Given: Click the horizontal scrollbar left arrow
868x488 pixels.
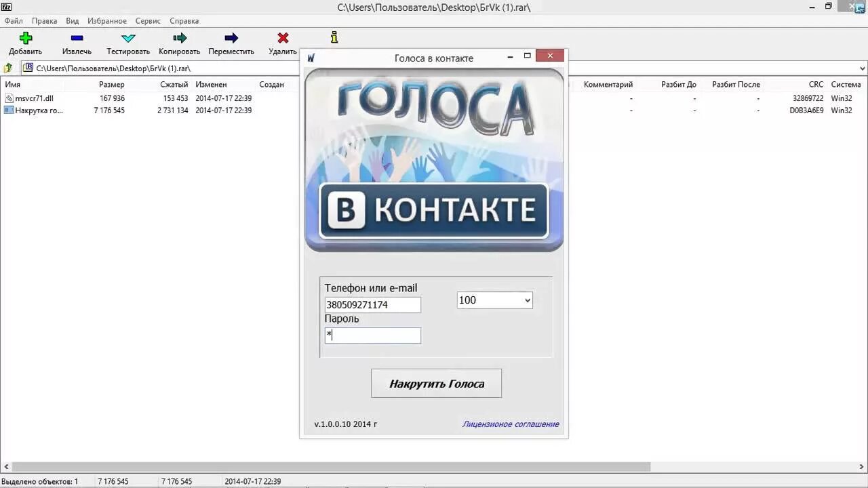Looking at the screenshot, I should pos(5,467).
